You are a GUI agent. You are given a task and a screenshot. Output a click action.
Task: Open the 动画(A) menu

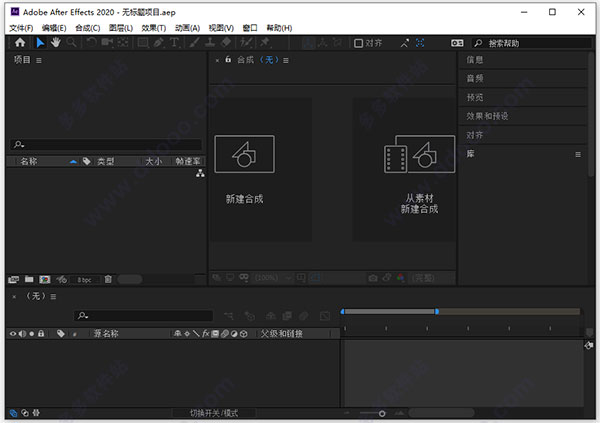point(188,28)
